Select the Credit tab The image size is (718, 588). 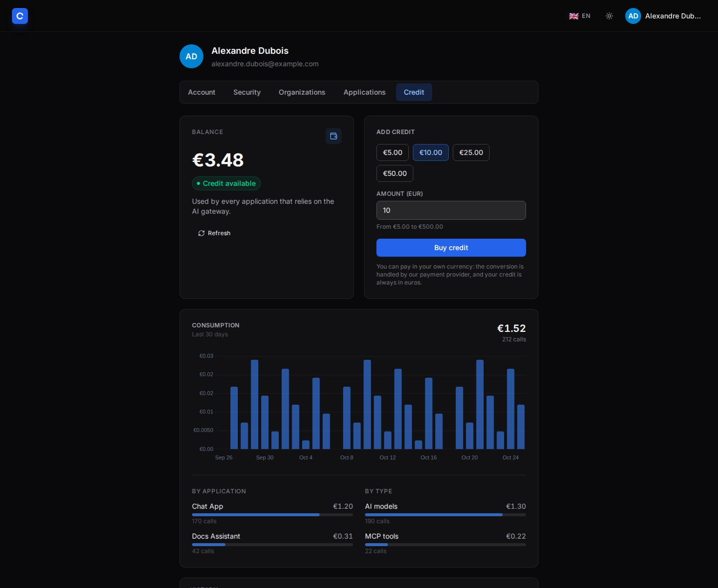(414, 92)
